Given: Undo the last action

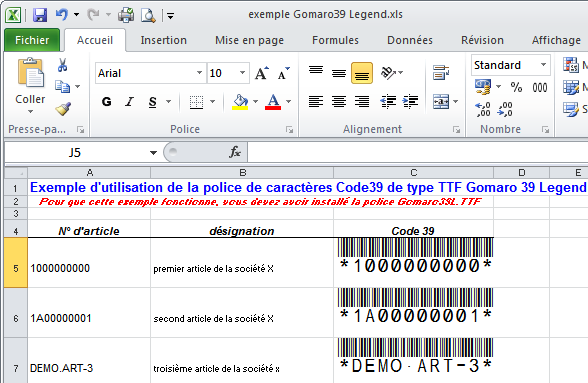Looking at the screenshot, I should pyautogui.click(x=62, y=15).
